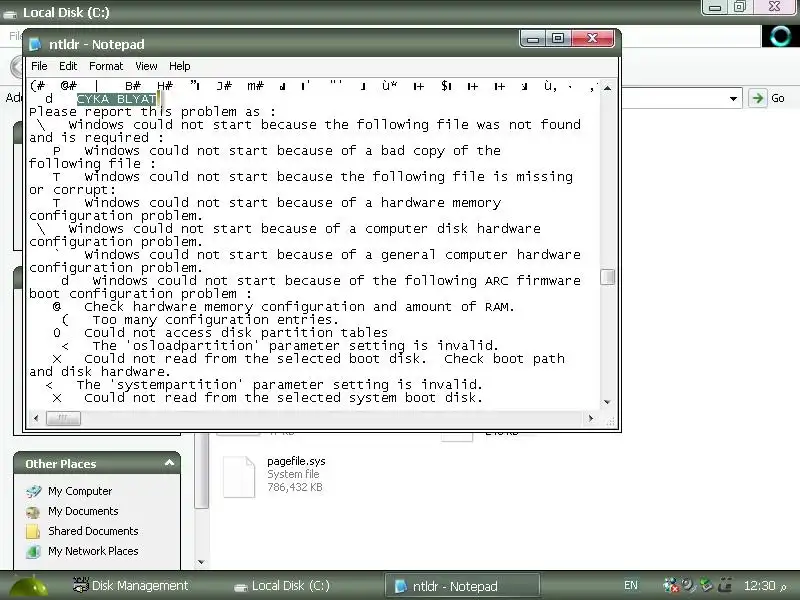The image size is (800, 600).
Task: Open the Edit menu in Notepad
Action: click(x=68, y=66)
